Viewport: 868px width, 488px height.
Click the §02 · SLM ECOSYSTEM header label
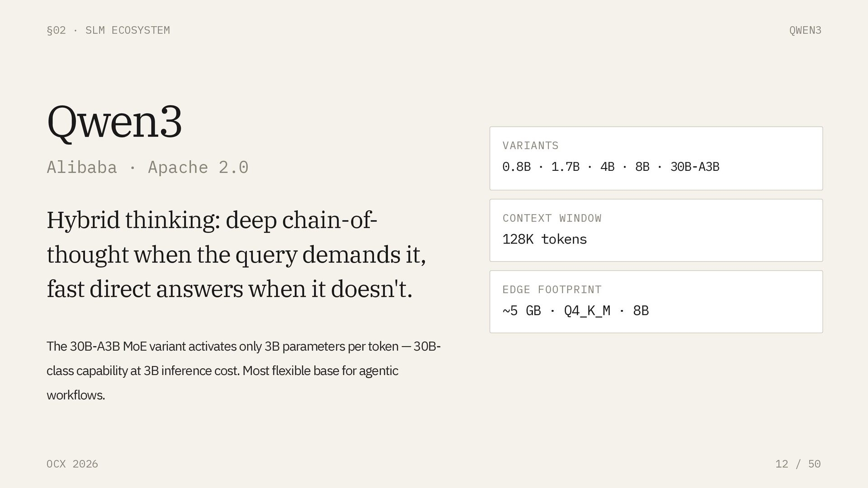[108, 30]
